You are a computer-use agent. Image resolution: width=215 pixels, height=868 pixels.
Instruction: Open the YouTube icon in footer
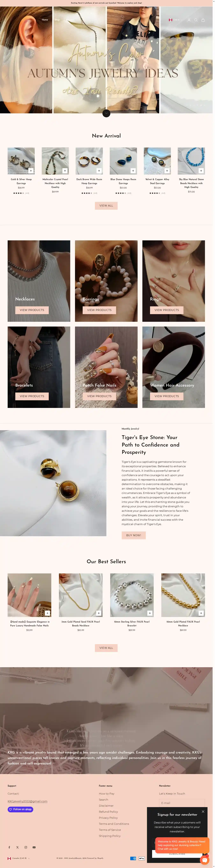[x=34, y=847]
